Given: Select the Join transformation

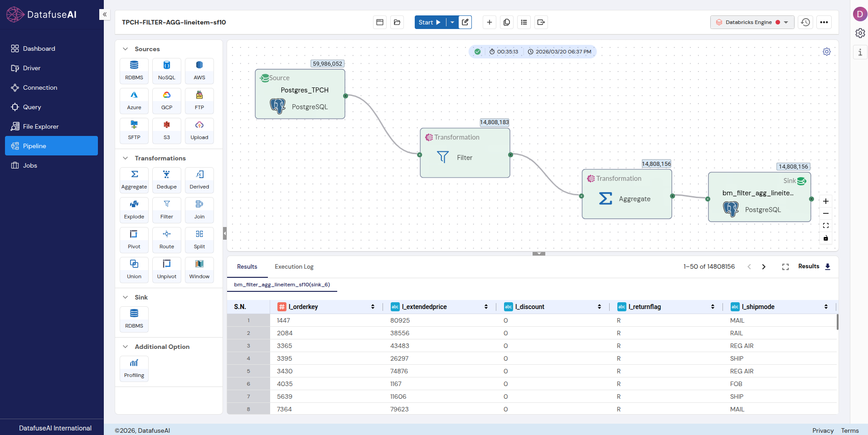Looking at the screenshot, I should pyautogui.click(x=199, y=210).
